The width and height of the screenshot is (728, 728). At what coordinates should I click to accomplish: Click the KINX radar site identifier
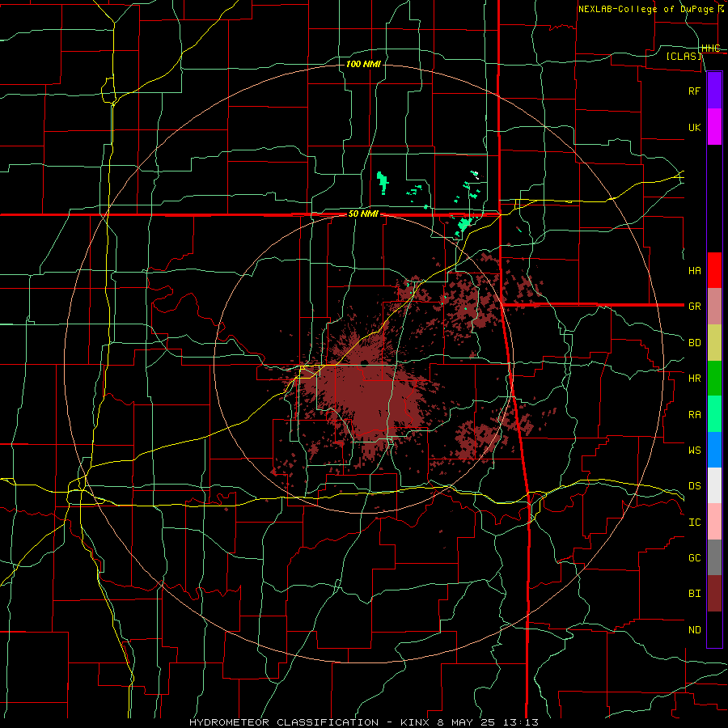pos(416,722)
